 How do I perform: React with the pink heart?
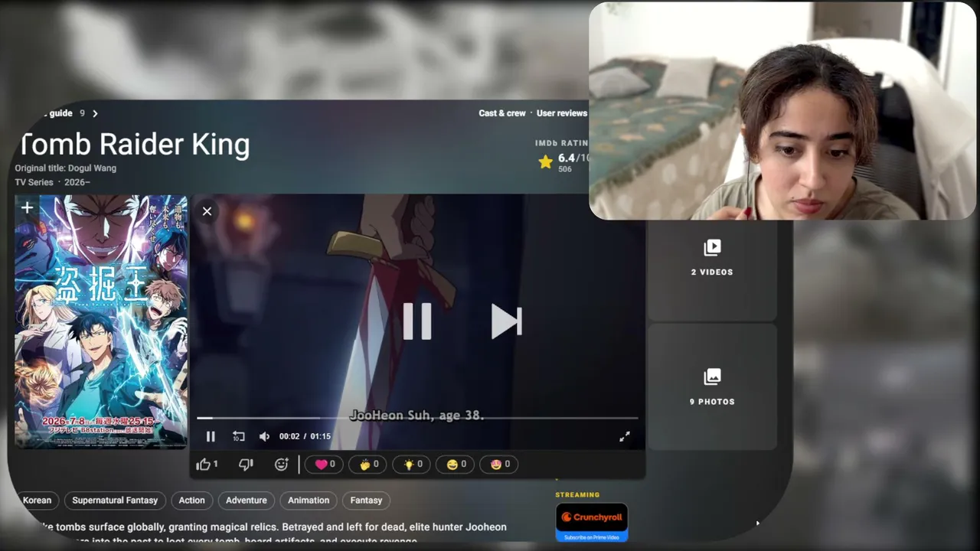325,464
